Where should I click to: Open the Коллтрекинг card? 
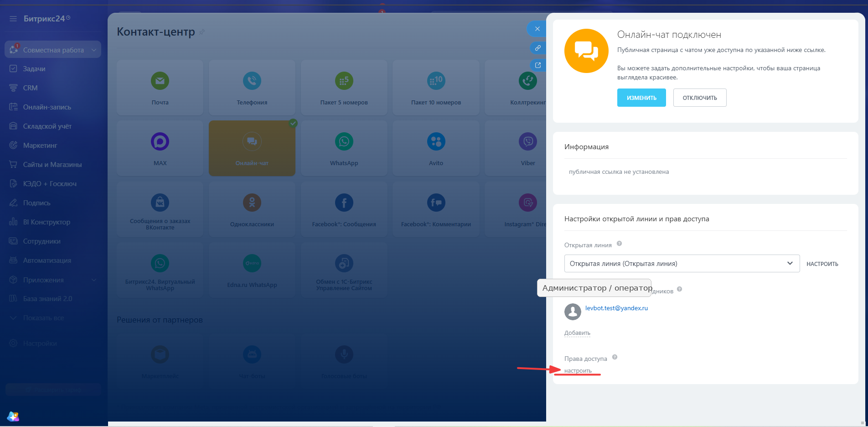point(516,88)
